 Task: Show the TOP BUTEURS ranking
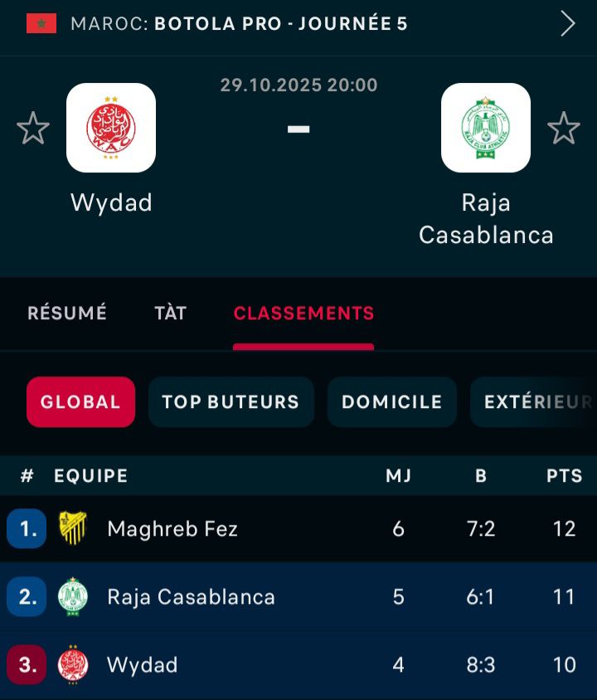pyautogui.click(x=231, y=402)
